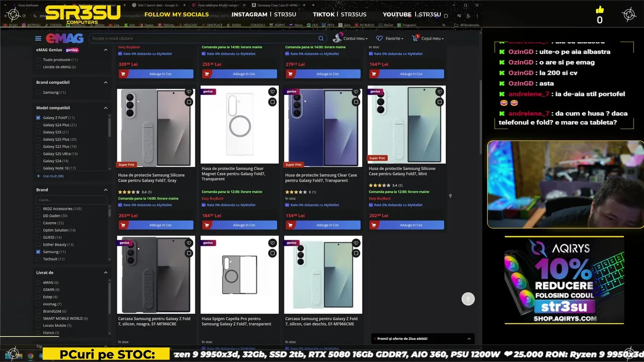Favorite the Clear Magnet Case product

pyautogui.click(x=272, y=92)
